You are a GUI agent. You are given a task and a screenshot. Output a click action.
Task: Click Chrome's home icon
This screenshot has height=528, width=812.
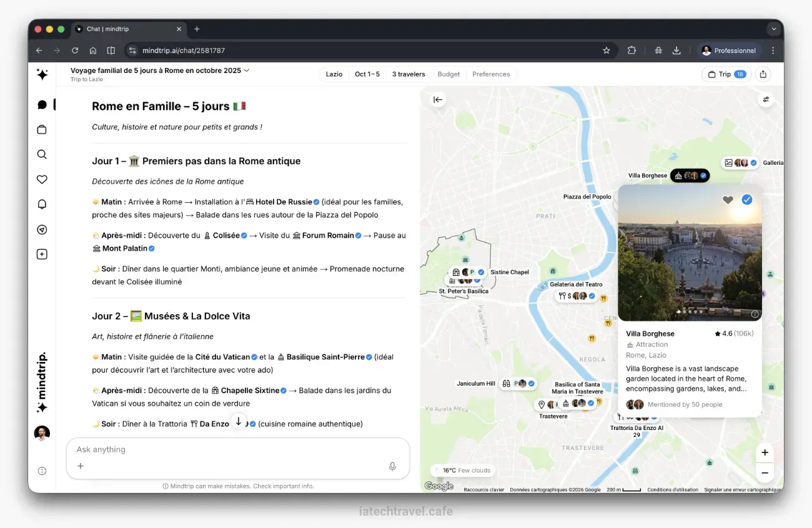93,51
